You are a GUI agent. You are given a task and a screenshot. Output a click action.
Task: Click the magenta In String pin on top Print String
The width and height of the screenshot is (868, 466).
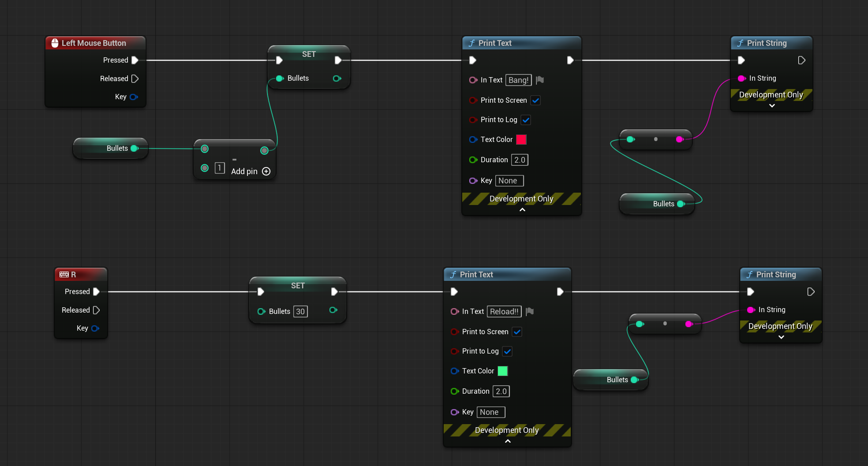coord(741,78)
